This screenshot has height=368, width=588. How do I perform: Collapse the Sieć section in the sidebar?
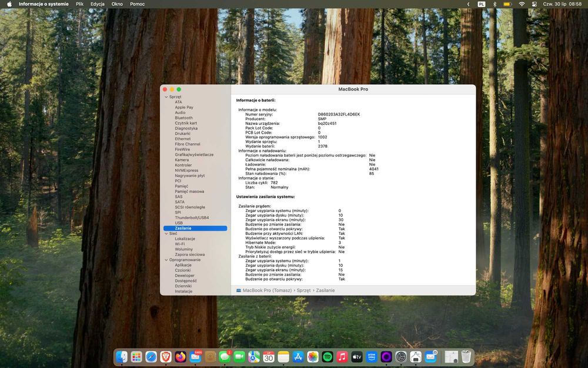pos(166,234)
